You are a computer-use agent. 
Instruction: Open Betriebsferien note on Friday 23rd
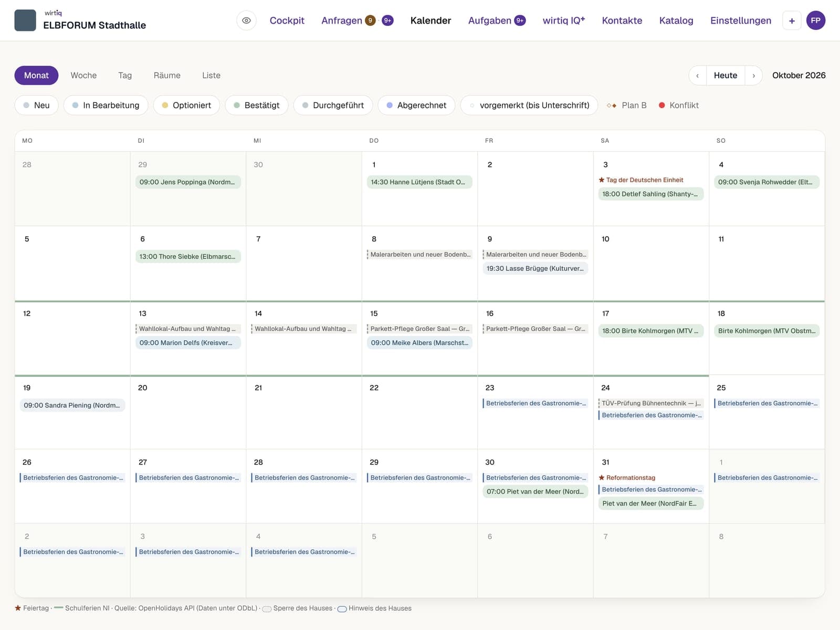(535, 403)
